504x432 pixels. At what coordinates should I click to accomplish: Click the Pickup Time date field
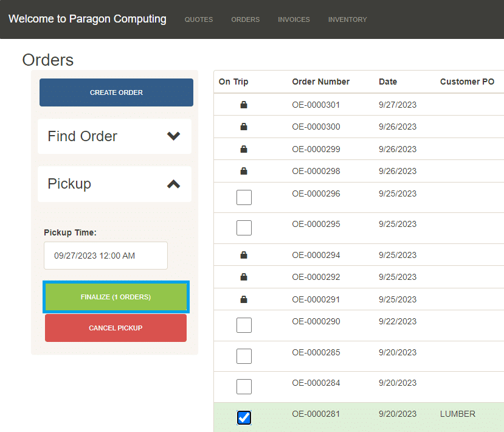[106, 256]
